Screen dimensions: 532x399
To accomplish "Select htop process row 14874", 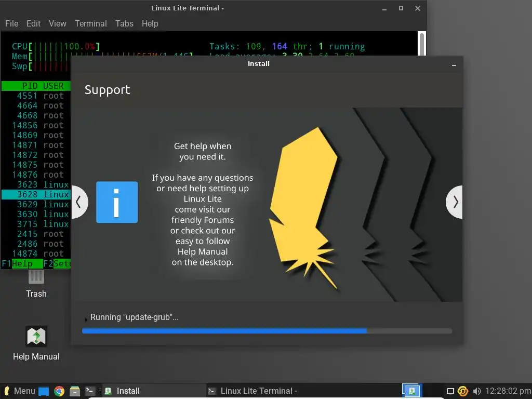I will tap(36, 254).
